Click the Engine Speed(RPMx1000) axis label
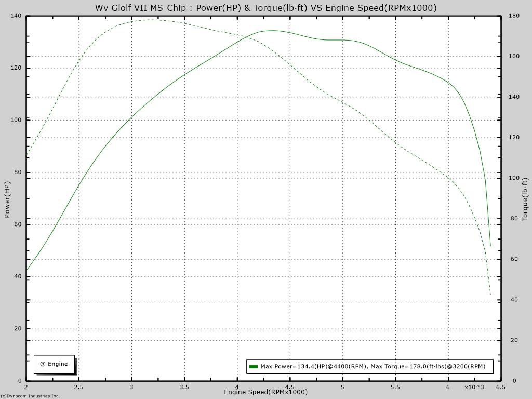The height and width of the screenshot is (399, 532). [x=265, y=392]
